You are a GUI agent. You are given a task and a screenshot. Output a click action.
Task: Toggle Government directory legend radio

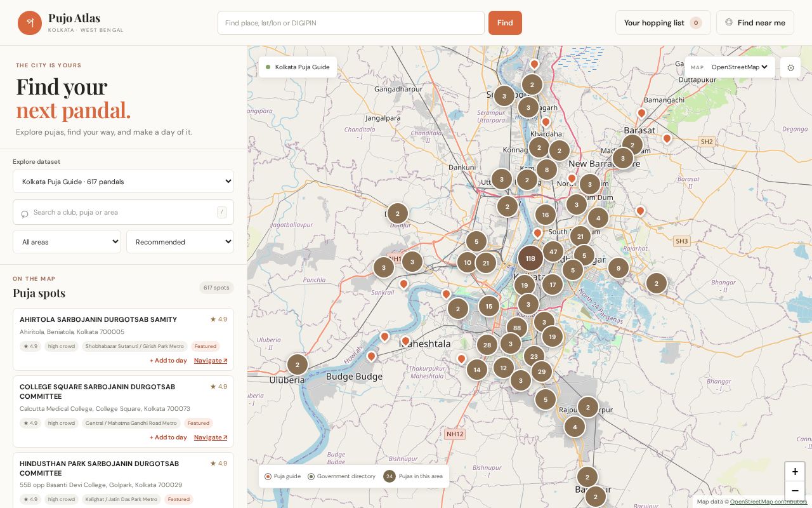pos(311,476)
